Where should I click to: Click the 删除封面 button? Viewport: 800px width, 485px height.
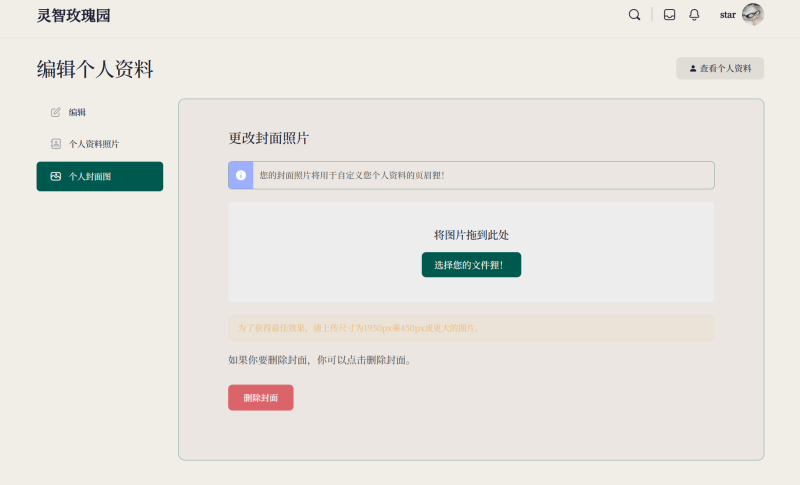(x=261, y=398)
